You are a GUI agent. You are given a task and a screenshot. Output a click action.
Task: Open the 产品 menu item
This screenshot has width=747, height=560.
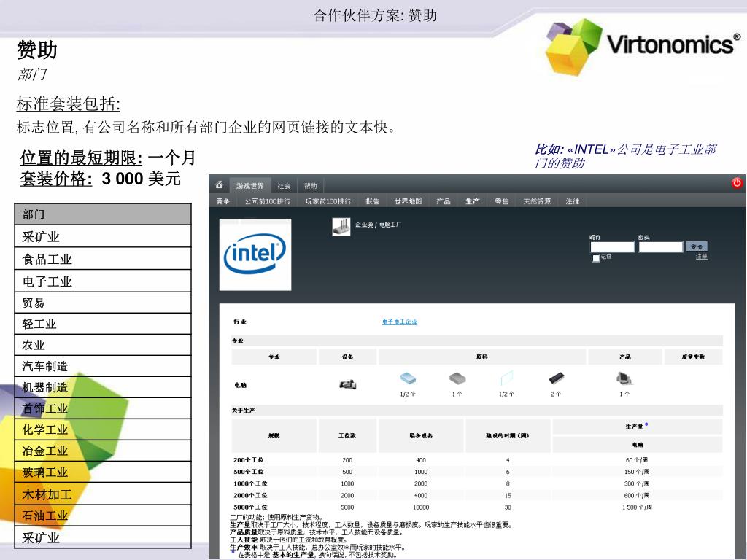pyautogui.click(x=443, y=201)
